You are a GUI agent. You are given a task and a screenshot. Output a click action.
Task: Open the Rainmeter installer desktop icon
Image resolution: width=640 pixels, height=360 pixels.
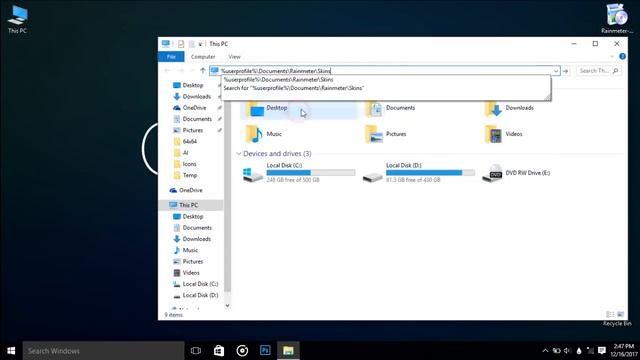pyautogui.click(x=617, y=18)
